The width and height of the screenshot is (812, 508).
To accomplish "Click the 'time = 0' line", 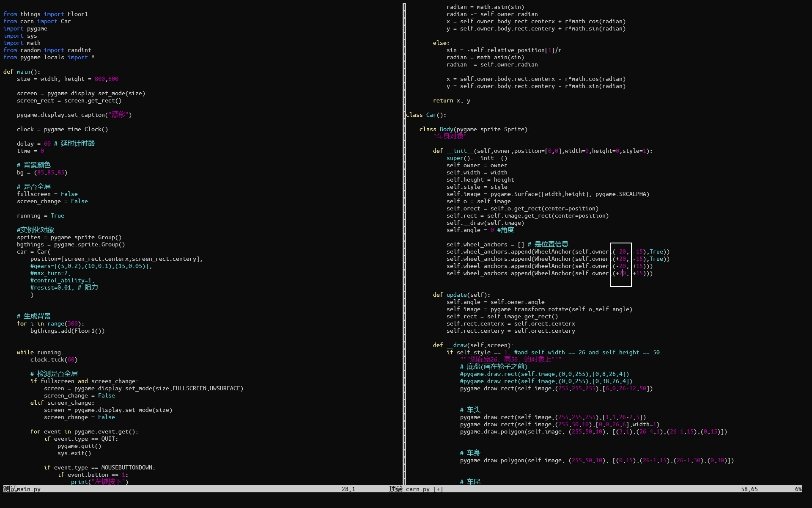I will pyautogui.click(x=30, y=151).
